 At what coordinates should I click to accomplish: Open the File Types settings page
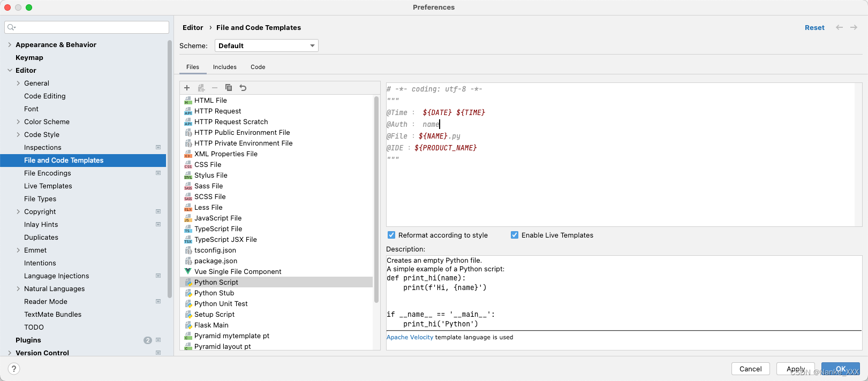point(40,199)
